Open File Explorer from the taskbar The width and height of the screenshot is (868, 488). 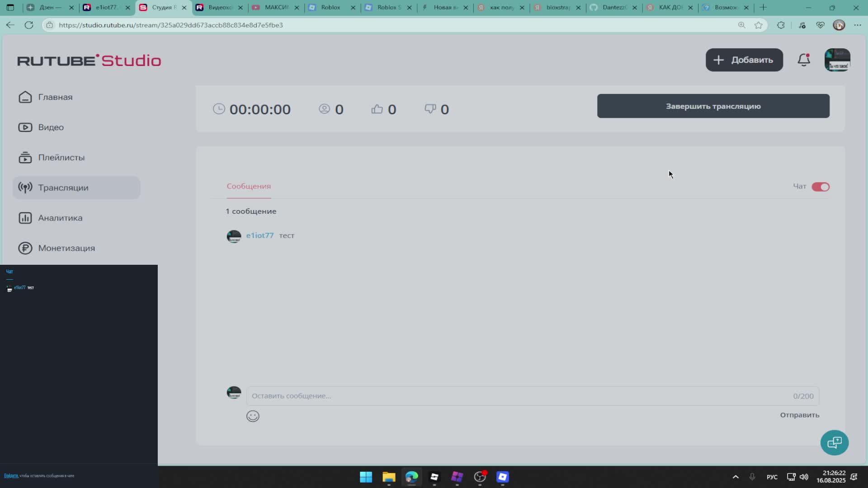point(389,477)
